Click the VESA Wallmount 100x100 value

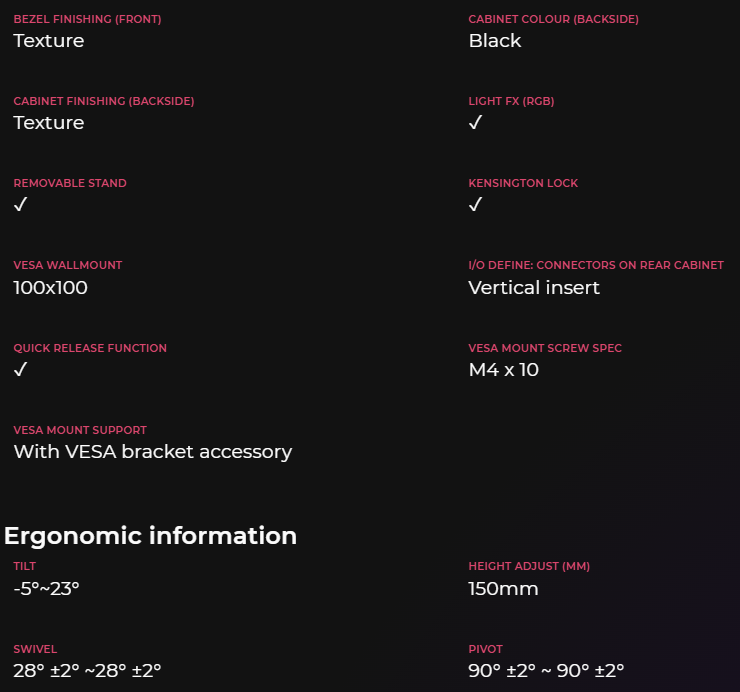tap(50, 288)
